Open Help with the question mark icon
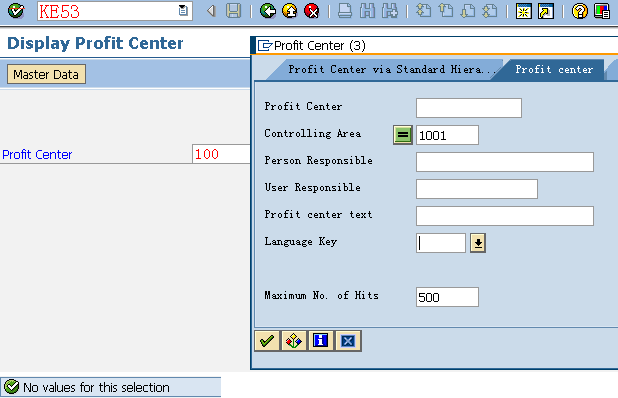 579,11
